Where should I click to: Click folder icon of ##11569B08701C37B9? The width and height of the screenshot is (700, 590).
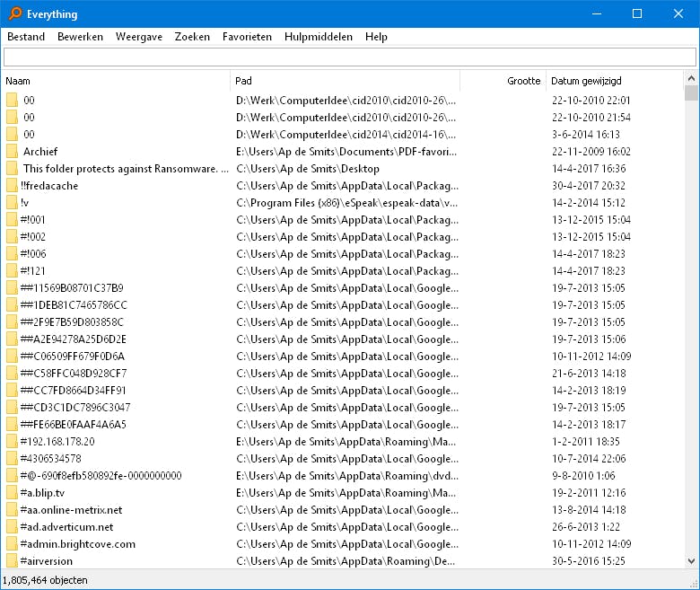tap(12, 287)
